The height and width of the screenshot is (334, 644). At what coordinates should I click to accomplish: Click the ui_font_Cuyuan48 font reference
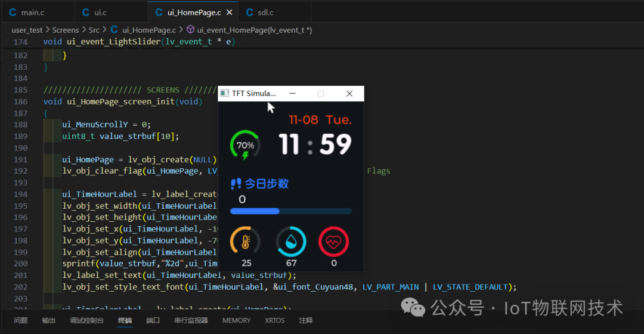point(315,287)
